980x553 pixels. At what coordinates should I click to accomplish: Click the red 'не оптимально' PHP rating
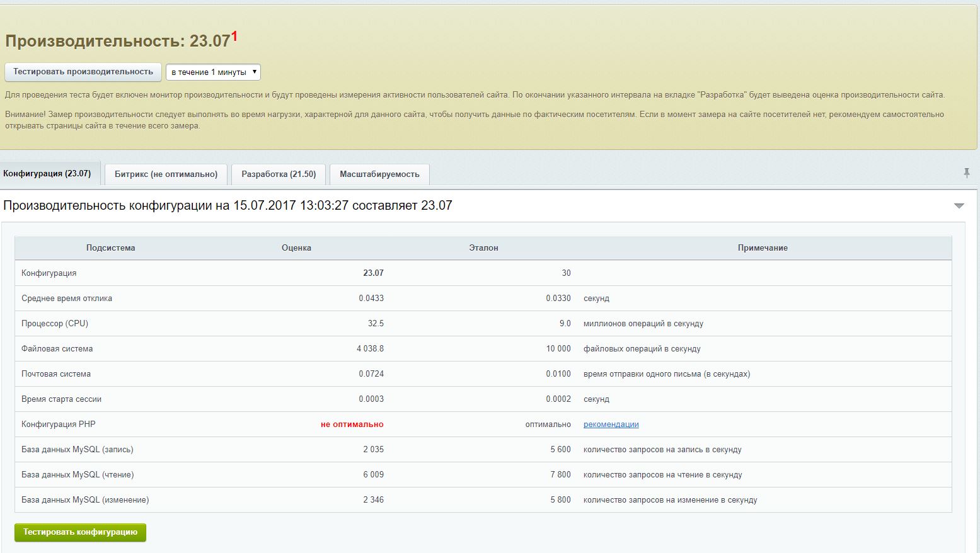click(x=352, y=425)
